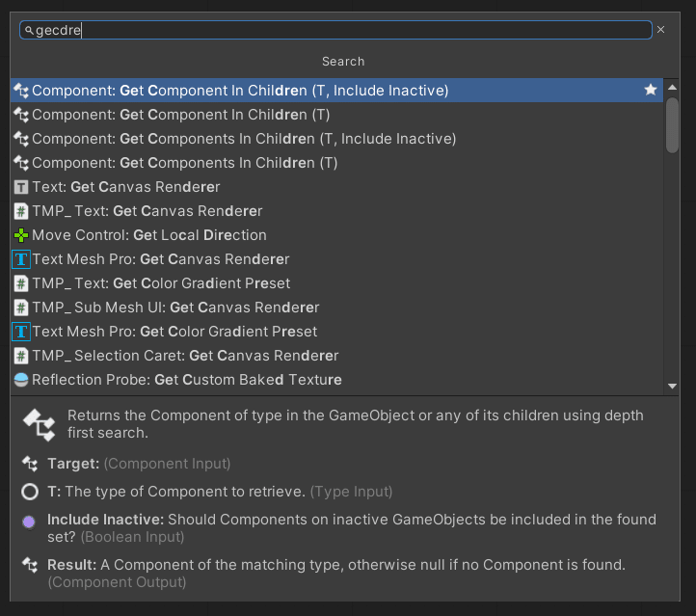
Task: Select Get Component In Children (T) entry
Action: [x=181, y=115]
